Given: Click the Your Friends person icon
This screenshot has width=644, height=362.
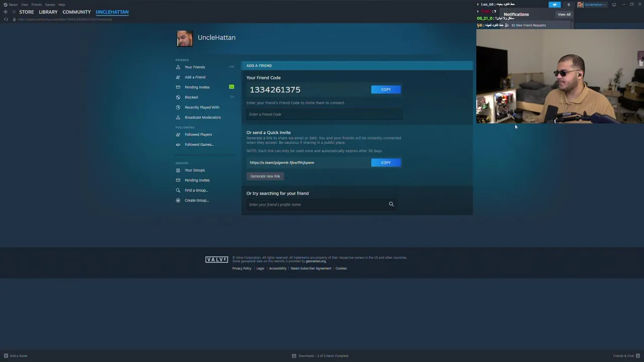Looking at the screenshot, I should click(x=178, y=67).
